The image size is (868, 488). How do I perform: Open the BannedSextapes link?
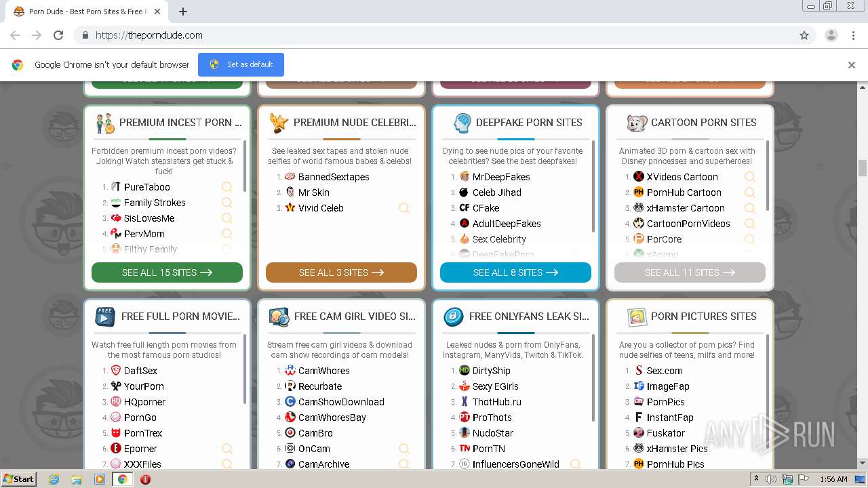pyautogui.click(x=334, y=177)
